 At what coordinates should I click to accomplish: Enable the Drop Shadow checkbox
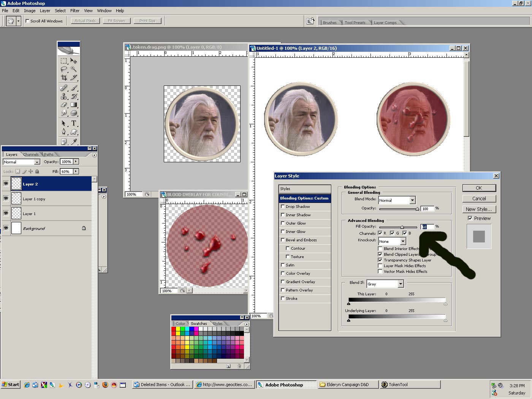pos(283,207)
